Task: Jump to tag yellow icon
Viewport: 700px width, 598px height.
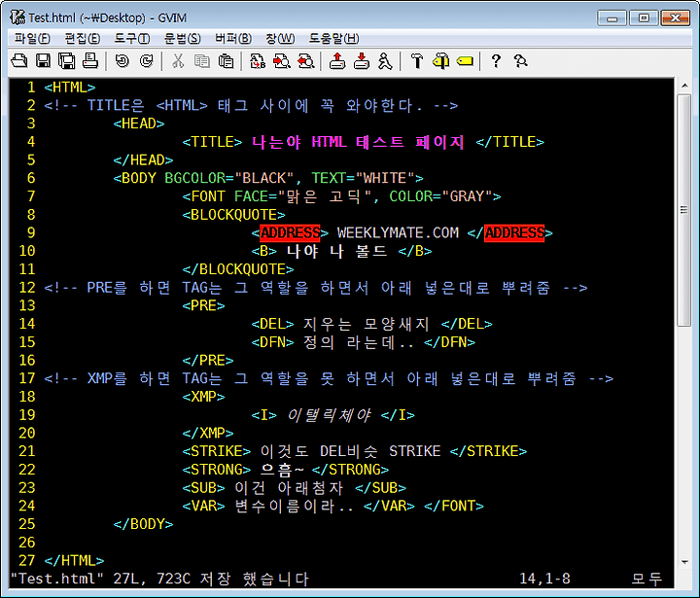Action: [465, 60]
